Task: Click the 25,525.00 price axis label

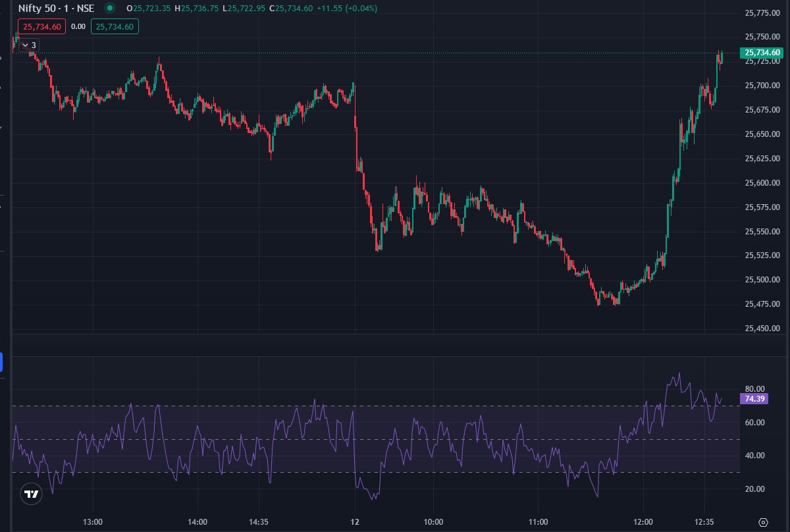Action: pyautogui.click(x=762, y=255)
